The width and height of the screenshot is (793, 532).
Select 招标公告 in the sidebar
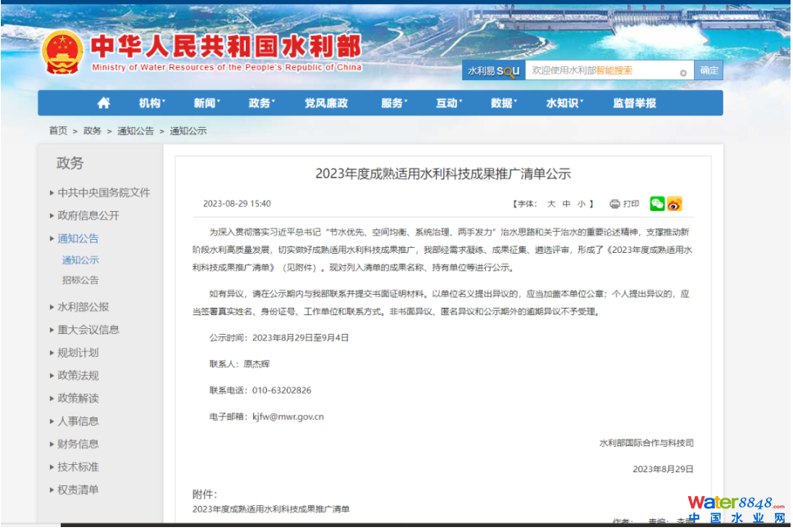(80, 280)
